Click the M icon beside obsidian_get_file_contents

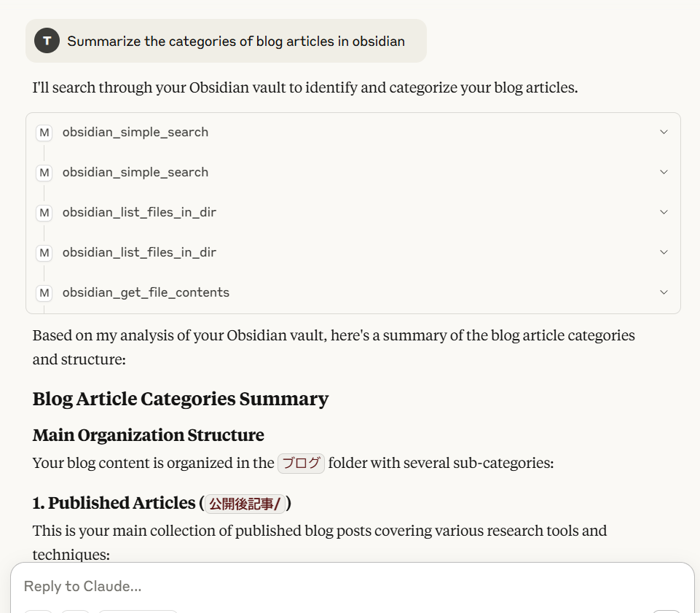pyautogui.click(x=44, y=293)
